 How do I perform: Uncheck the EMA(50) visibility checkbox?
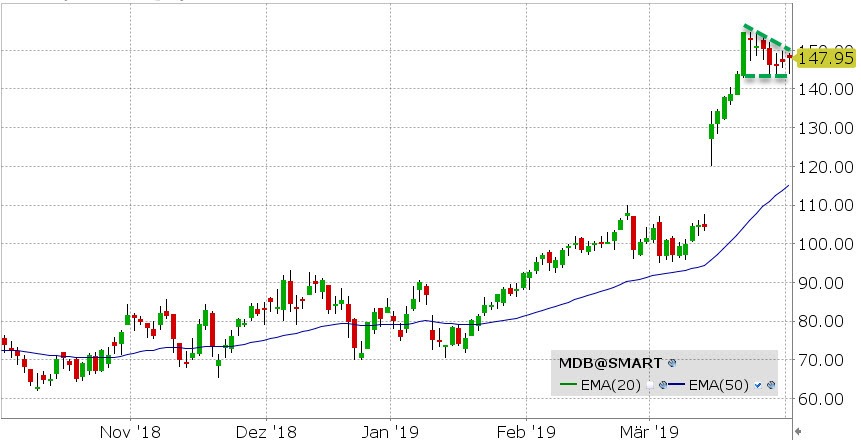[759, 384]
